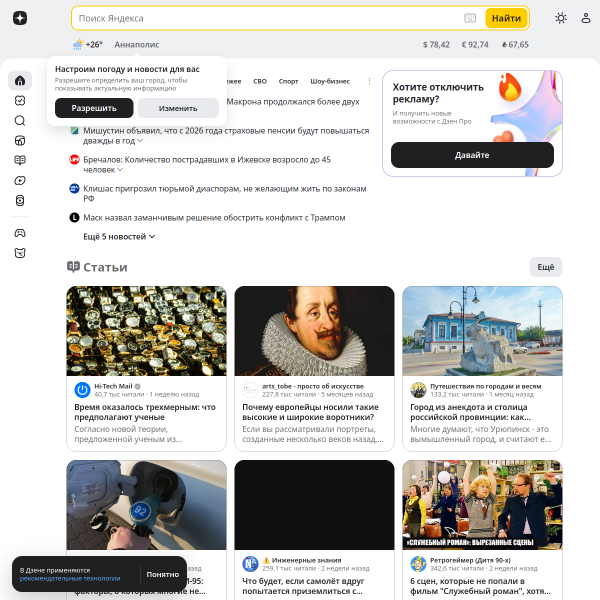Open the user profile icon
The height and width of the screenshot is (600, 600).
point(586,18)
